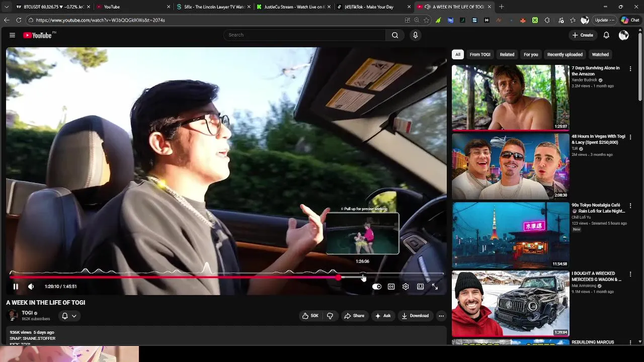Screen dimensions: 644x362
Task: Open favorites list in browser toolbar
Action: pos(573,20)
